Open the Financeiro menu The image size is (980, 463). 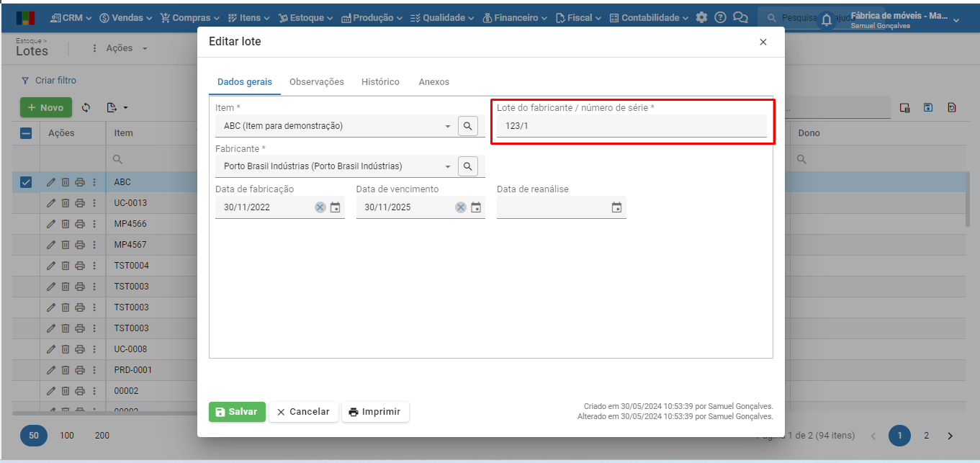pyautogui.click(x=514, y=17)
